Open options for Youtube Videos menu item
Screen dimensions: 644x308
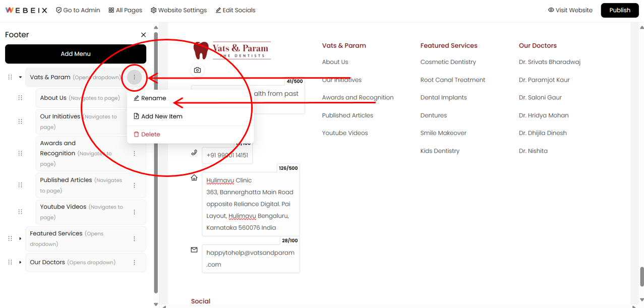[x=134, y=212]
